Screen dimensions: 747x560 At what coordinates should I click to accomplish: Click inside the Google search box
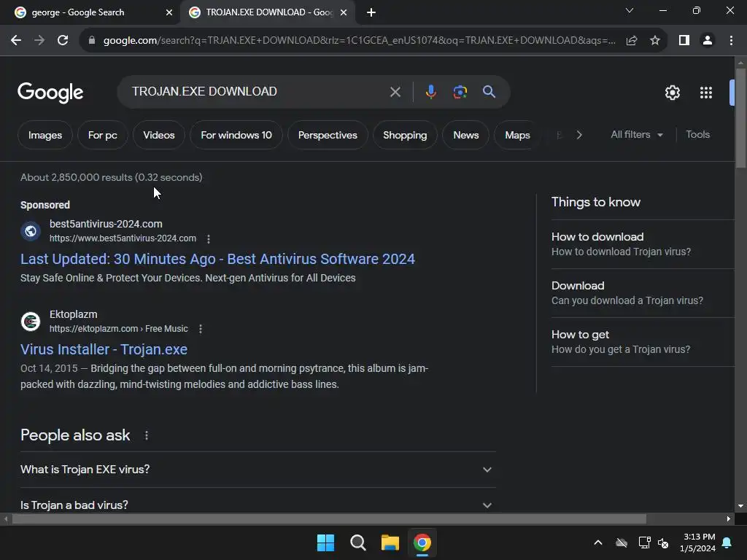[x=258, y=91]
